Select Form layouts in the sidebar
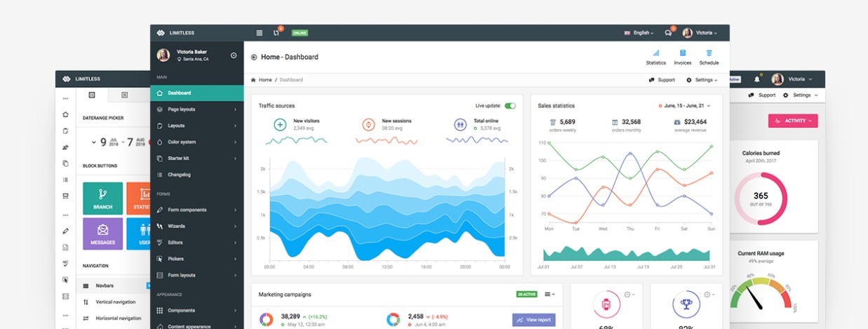The height and width of the screenshot is (329, 868). [197, 275]
